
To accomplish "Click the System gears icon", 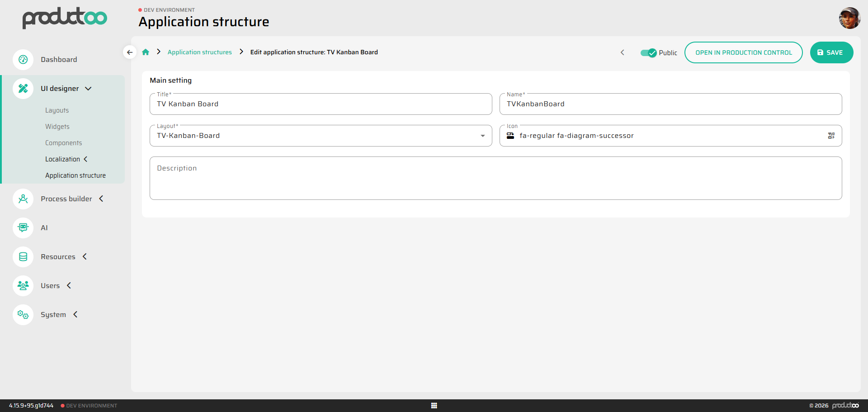I will tap(23, 315).
